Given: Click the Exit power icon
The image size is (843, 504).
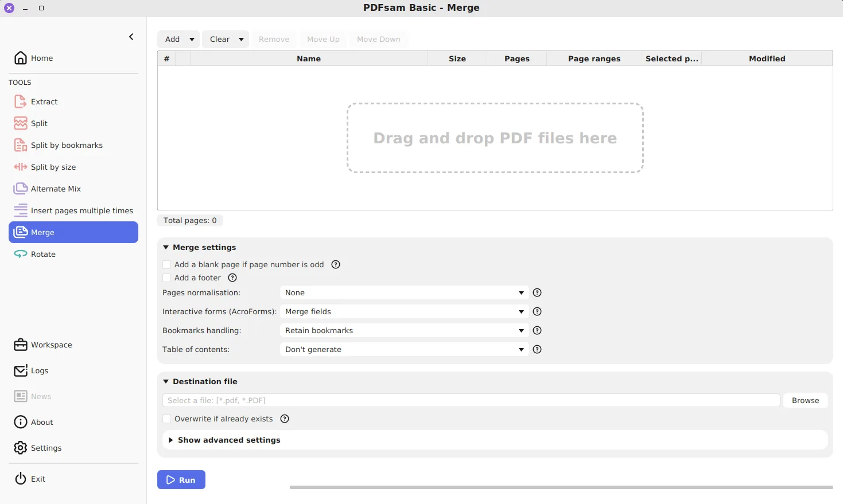Looking at the screenshot, I should point(21,479).
